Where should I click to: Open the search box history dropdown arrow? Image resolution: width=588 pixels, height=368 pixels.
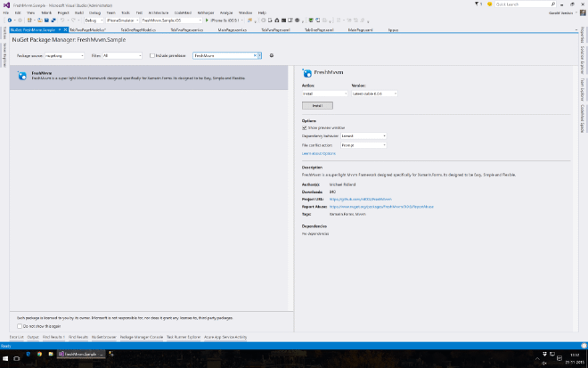[x=259, y=55]
